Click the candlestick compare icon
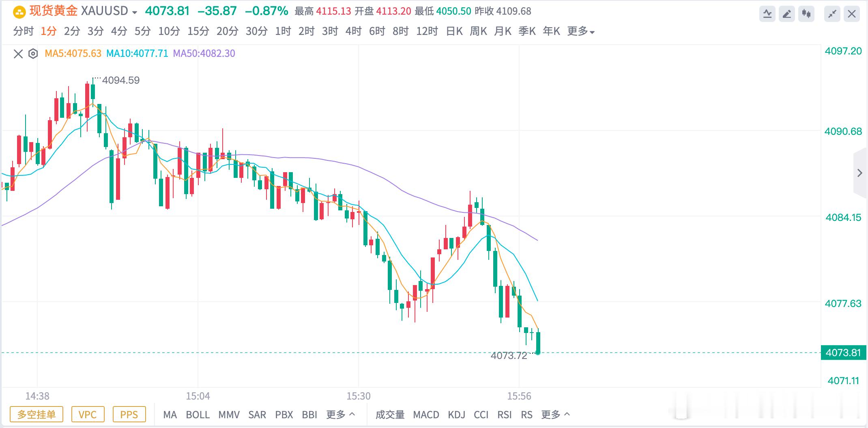The width and height of the screenshot is (868, 428). [x=806, y=14]
